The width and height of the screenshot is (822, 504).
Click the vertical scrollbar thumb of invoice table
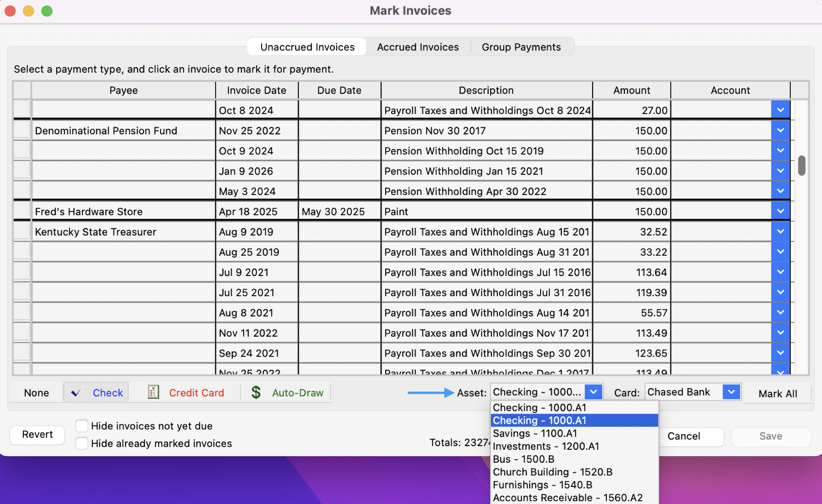[802, 165]
